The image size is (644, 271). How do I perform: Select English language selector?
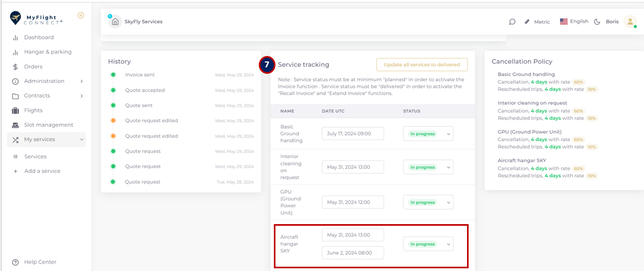coord(574,22)
